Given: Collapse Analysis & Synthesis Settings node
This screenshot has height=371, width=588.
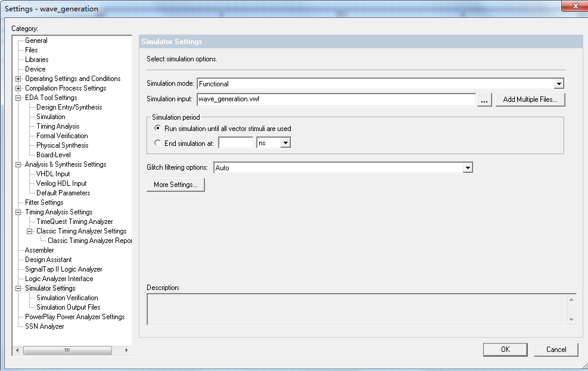Looking at the screenshot, I should click(x=18, y=164).
